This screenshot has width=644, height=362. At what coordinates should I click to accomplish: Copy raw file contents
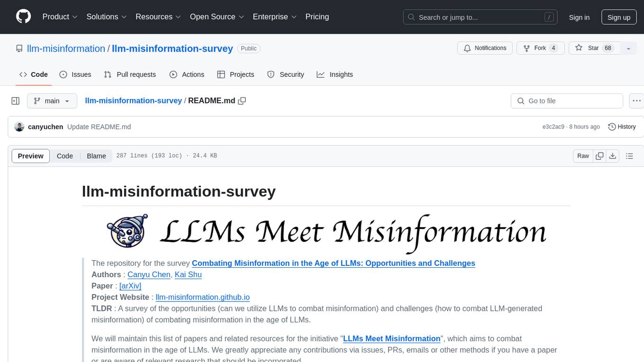(x=599, y=156)
